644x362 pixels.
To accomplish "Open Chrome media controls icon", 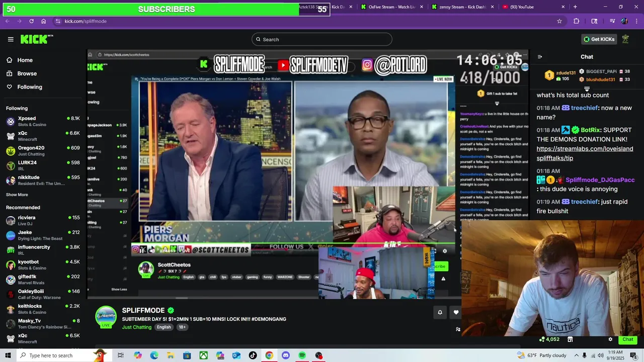I will [612, 21].
